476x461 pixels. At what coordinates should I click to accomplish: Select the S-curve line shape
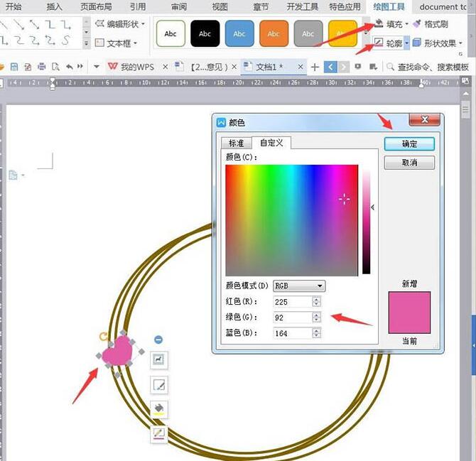[x=66, y=40]
